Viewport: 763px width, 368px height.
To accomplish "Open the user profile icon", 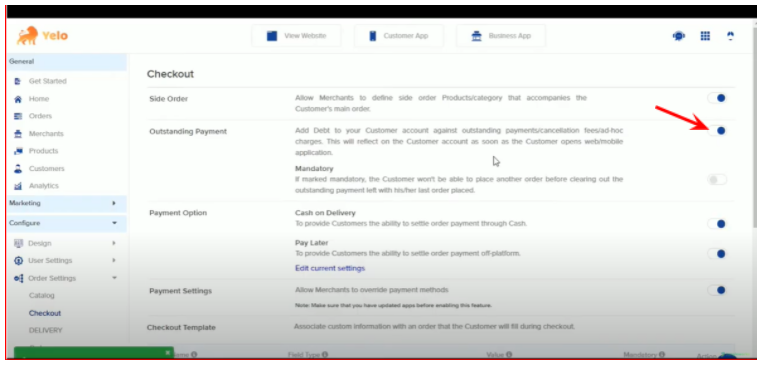I will pos(730,36).
